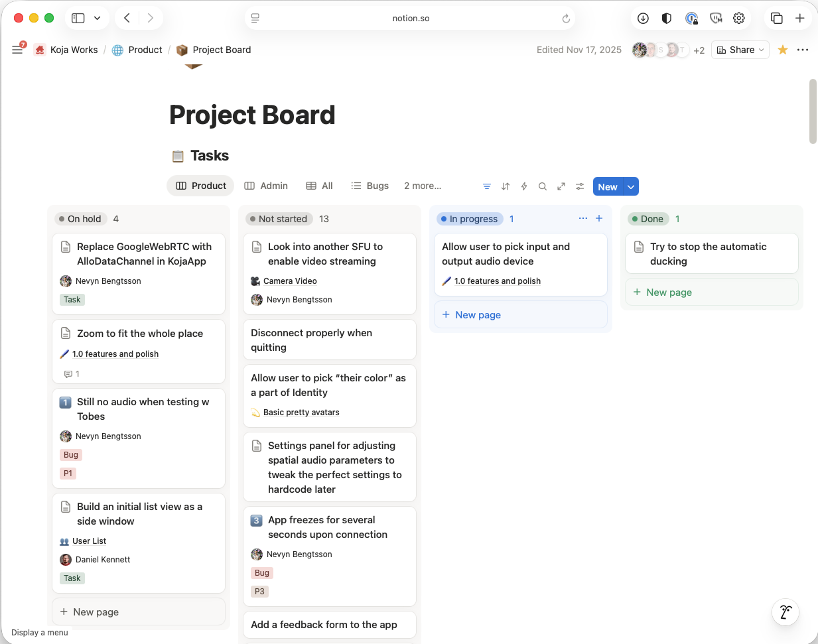
Task: Click 'New page' in the Done column
Action: click(x=662, y=292)
